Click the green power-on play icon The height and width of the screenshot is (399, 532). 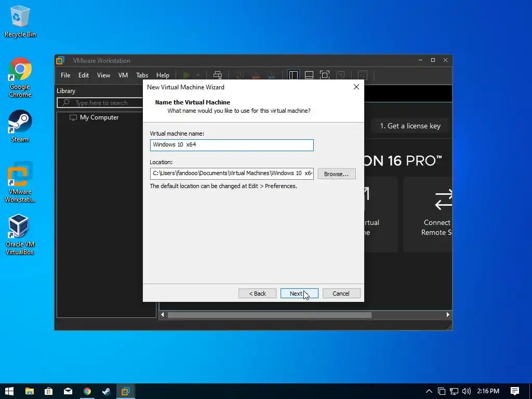tap(187, 75)
